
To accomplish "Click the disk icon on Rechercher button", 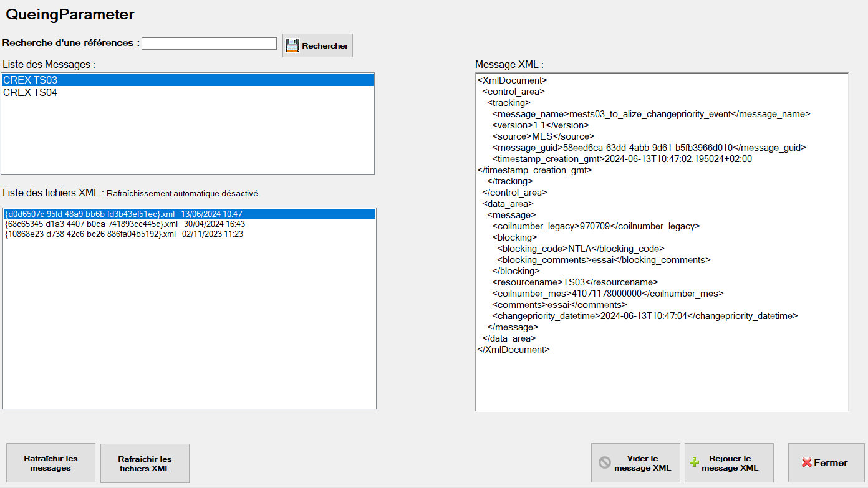I will pos(292,45).
